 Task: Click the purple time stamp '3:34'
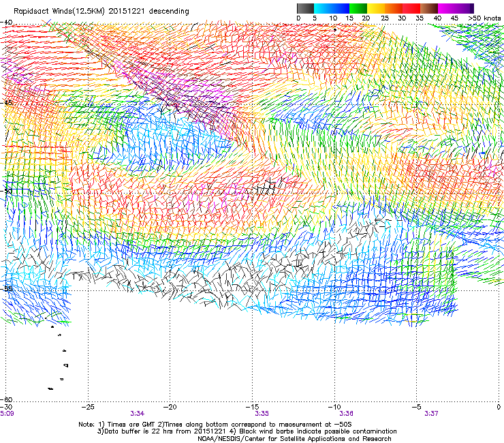pos(138,414)
